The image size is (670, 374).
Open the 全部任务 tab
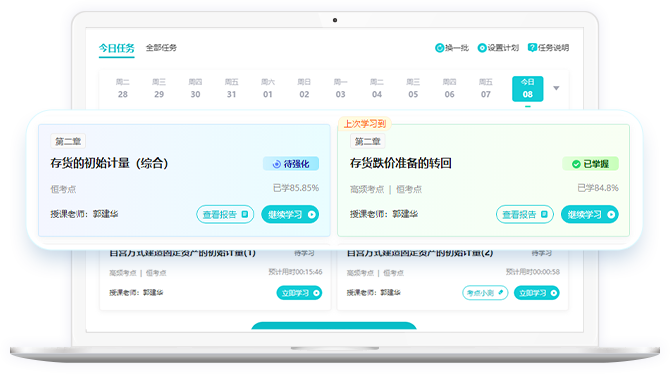(x=161, y=47)
